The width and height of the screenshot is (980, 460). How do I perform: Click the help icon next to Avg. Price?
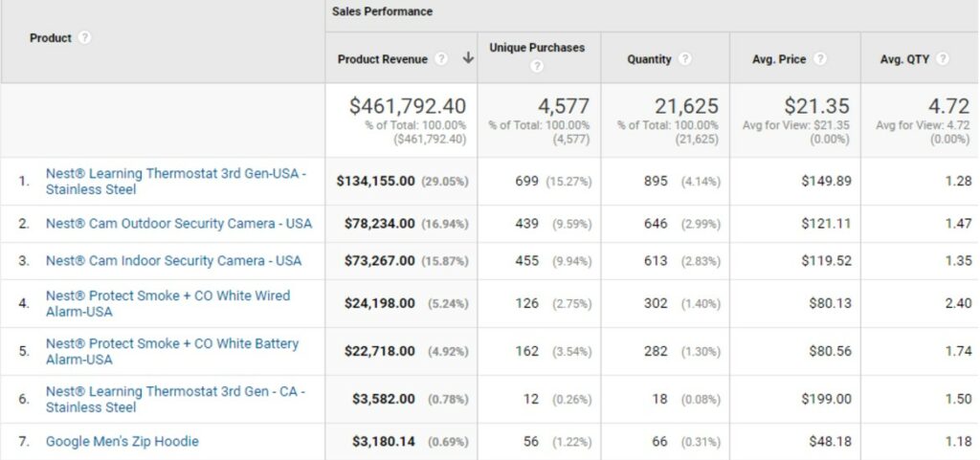coord(820,58)
